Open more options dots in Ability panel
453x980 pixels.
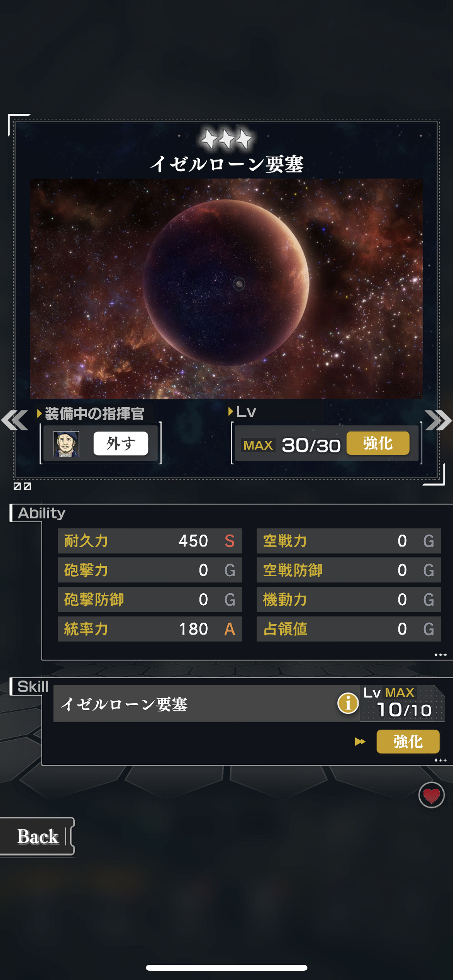[x=441, y=655]
